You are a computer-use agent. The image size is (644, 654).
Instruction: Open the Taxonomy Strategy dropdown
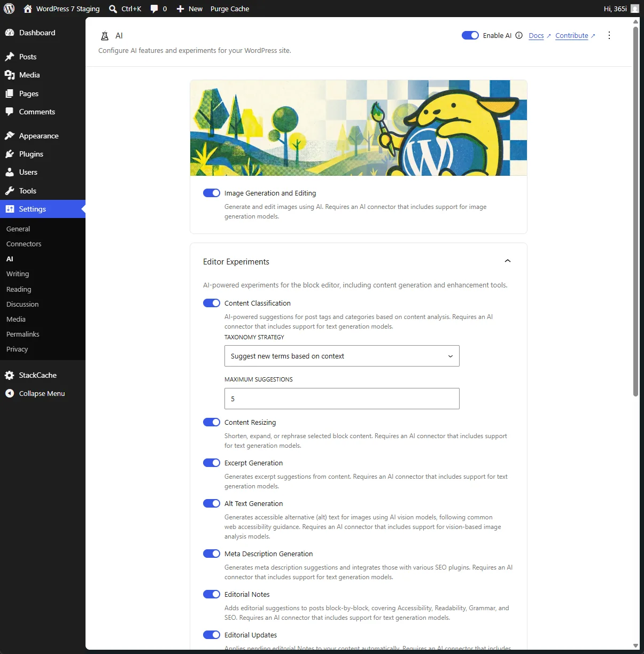coord(342,356)
